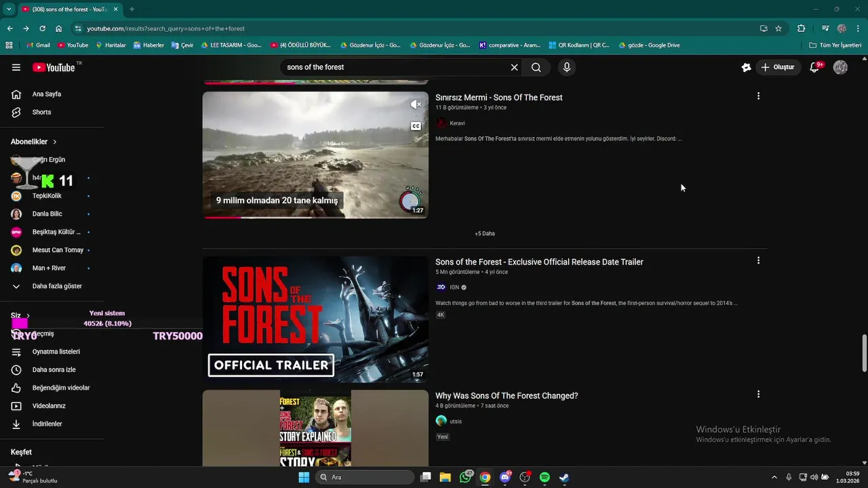Image resolution: width=868 pixels, height=488 pixels.
Task: Start voice search with the microphone
Action: (x=566, y=67)
